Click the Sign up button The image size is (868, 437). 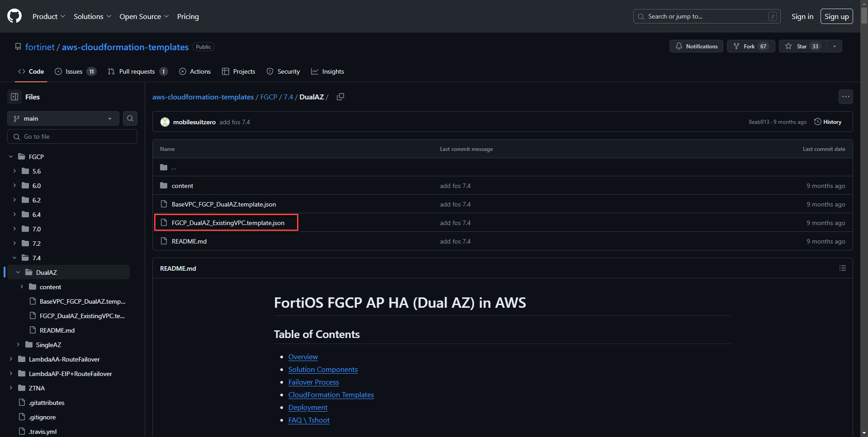[x=836, y=16]
